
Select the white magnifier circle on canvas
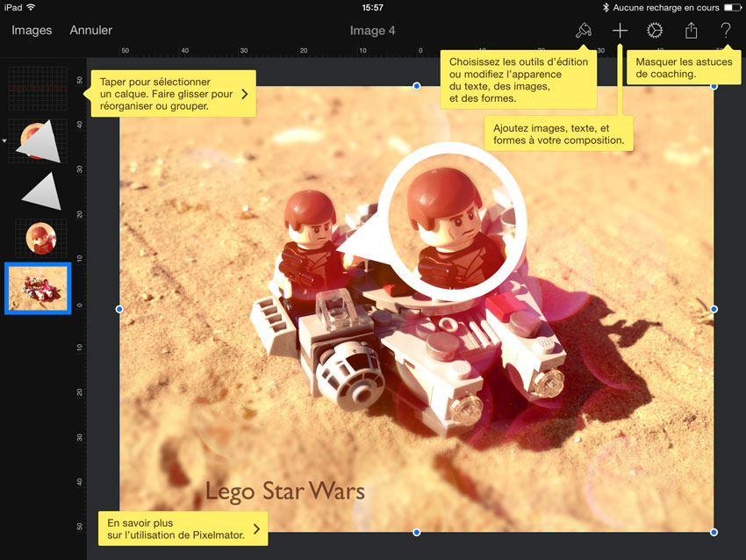click(453, 222)
